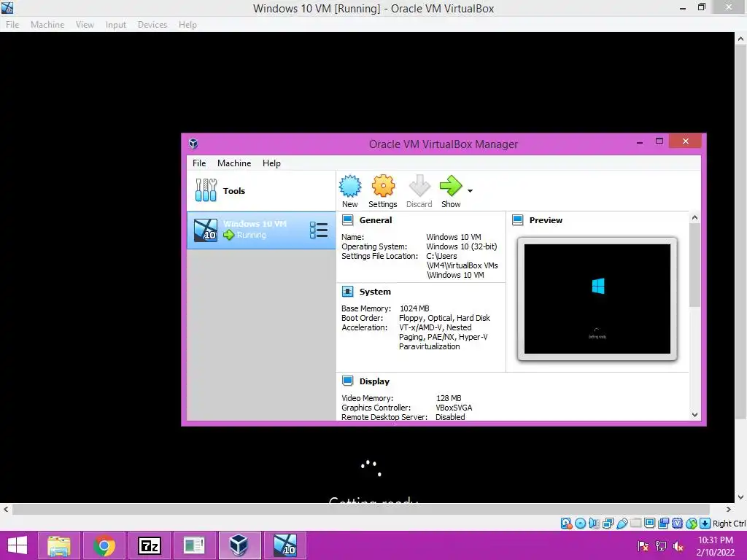Click the optical disc status icon
The image size is (747, 560).
pyautogui.click(x=580, y=524)
